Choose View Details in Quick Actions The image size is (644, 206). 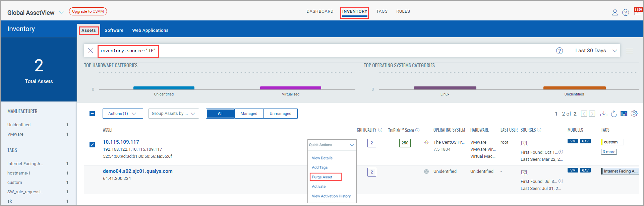click(322, 158)
